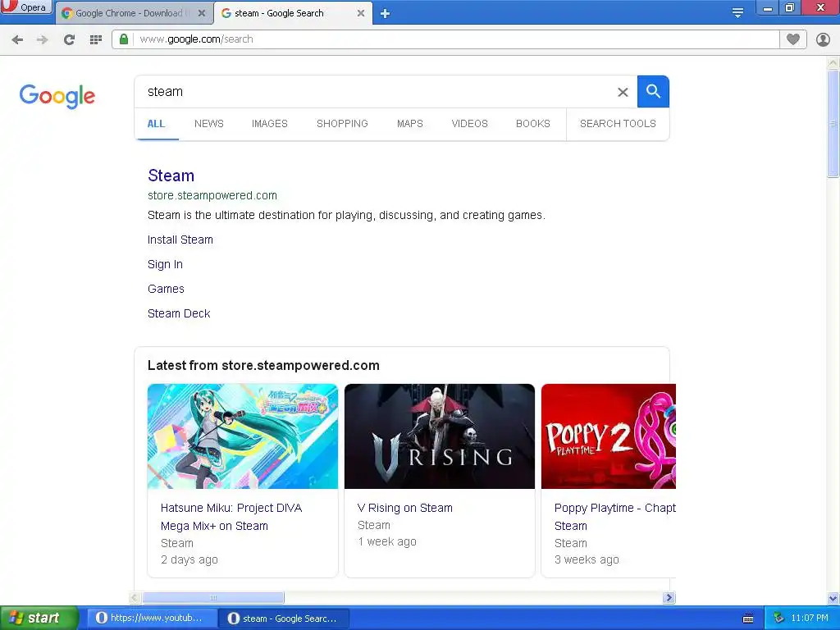Click the '1 week ago' timestamp

click(387, 541)
